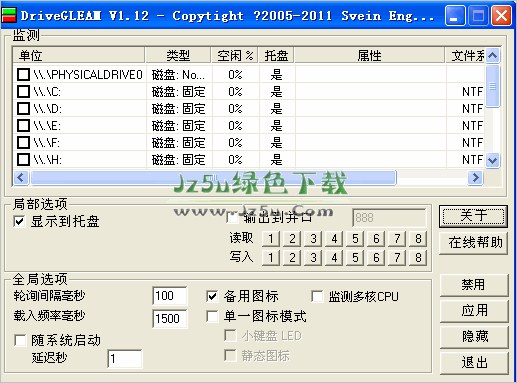Viewport: 517px width, 383px height.
Task: Click the 磁盘: 固定 cell in the C: row
Action: (178, 92)
